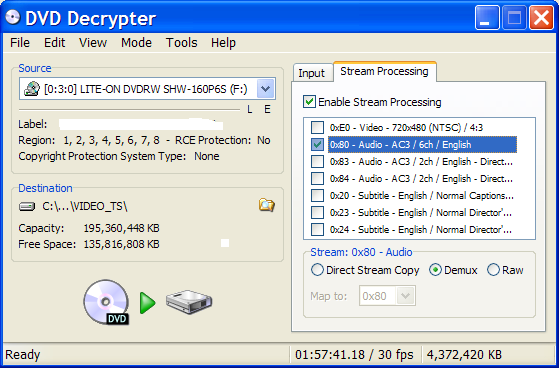Click destination path C:\...\VIDEO_TS\
This screenshot has width=559, height=368.
coord(85,206)
